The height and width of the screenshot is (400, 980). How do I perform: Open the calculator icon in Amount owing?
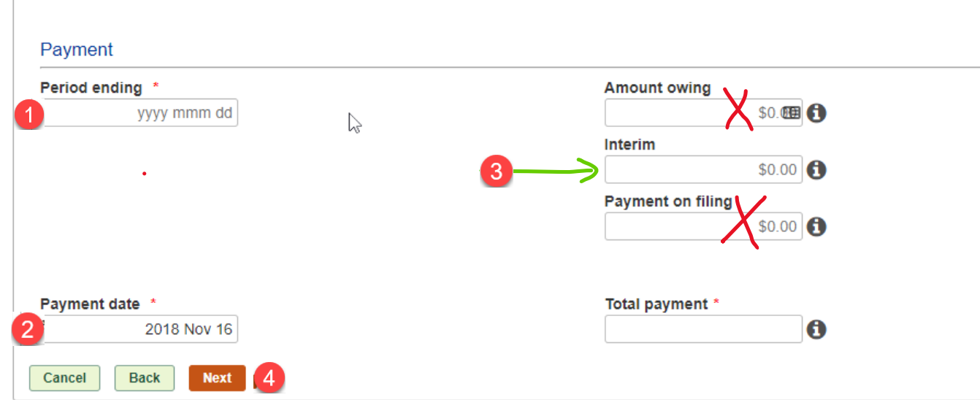792,113
